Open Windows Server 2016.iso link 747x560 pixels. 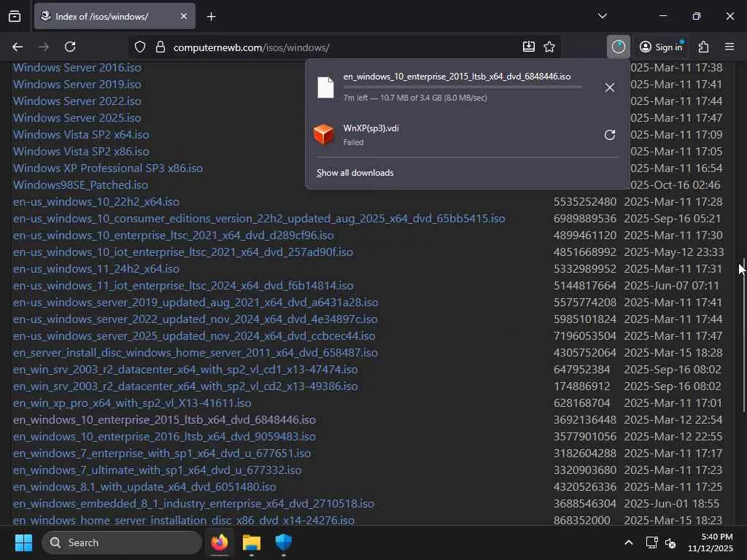tap(77, 68)
